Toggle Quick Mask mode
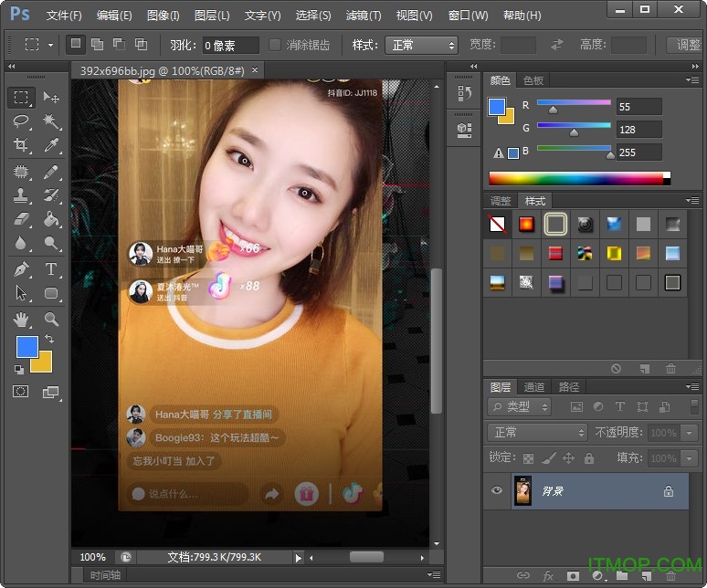707x588 pixels. click(x=20, y=391)
